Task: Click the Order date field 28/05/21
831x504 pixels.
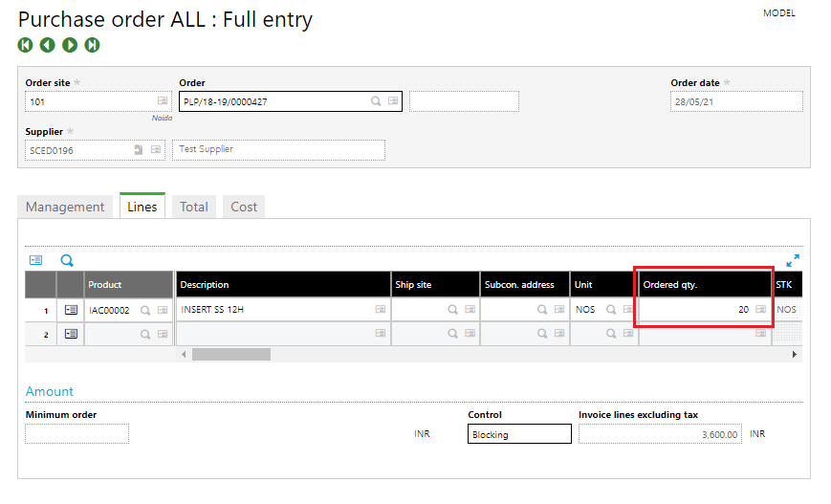Action: tap(736, 101)
